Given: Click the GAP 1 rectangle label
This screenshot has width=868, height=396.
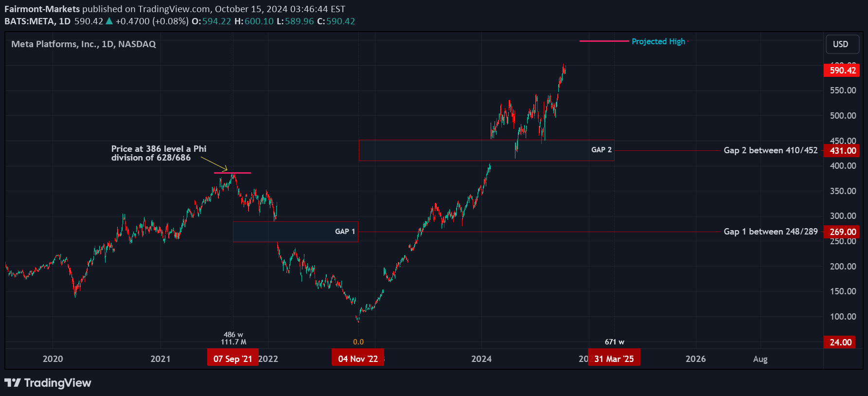Looking at the screenshot, I should [345, 232].
